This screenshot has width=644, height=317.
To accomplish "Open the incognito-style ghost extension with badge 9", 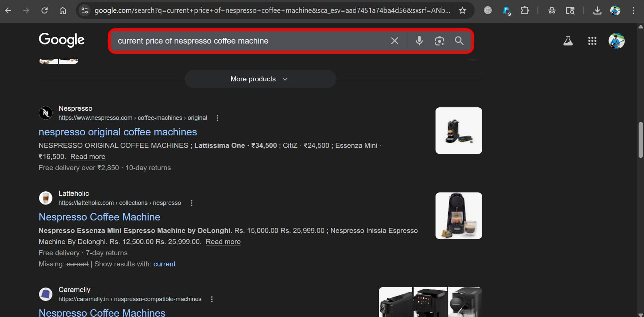I will pyautogui.click(x=507, y=10).
